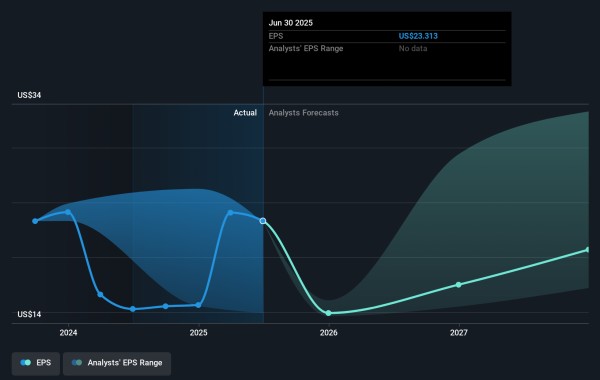Toggle the Analysts' EPS Range legend
Screen dimensions: 600x380
click(x=117, y=363)
